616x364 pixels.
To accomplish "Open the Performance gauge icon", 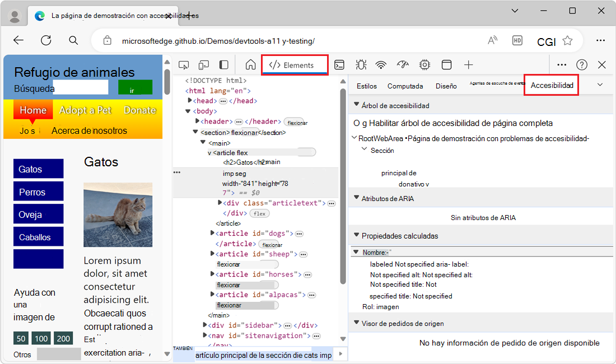I will [403, 65].
